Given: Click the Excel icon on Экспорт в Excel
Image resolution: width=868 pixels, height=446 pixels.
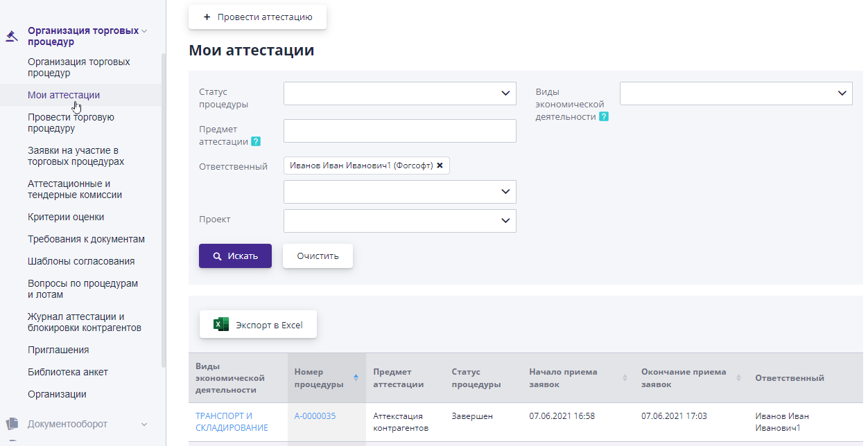Looking at the screenshot, I should click(220, 323).
